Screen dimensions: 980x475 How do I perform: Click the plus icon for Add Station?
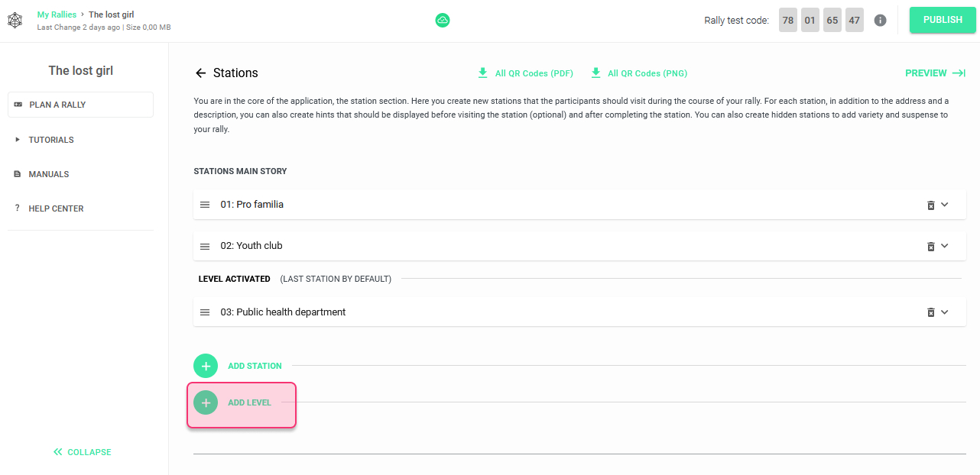pos(206,366)
